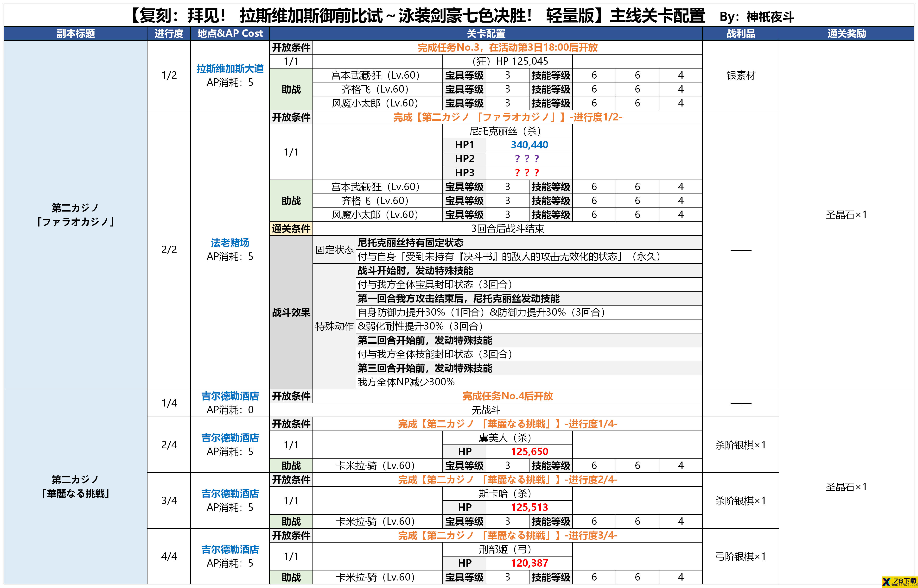Click the HP value '125,650'

point(529,452)
